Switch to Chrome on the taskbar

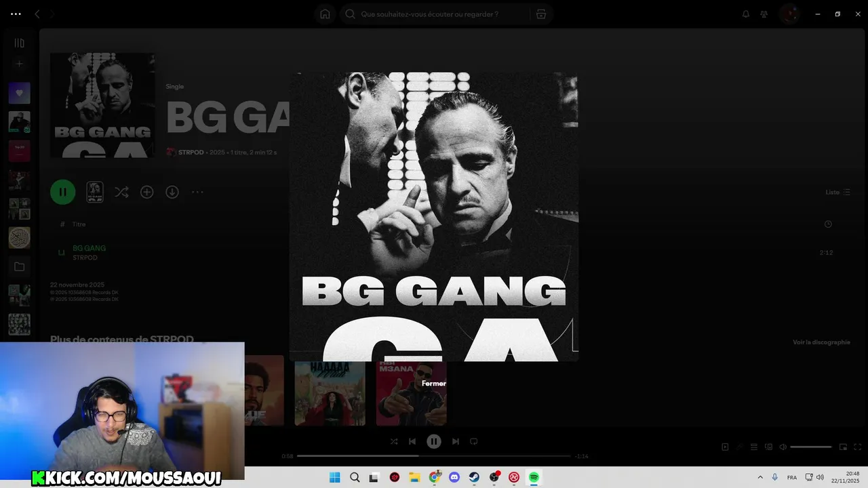point(435,478)
